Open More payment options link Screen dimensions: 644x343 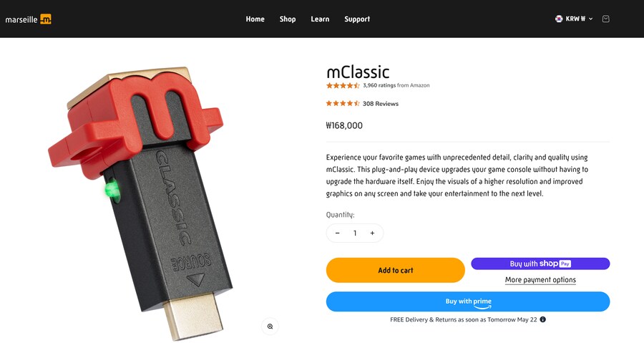(540, 280)
